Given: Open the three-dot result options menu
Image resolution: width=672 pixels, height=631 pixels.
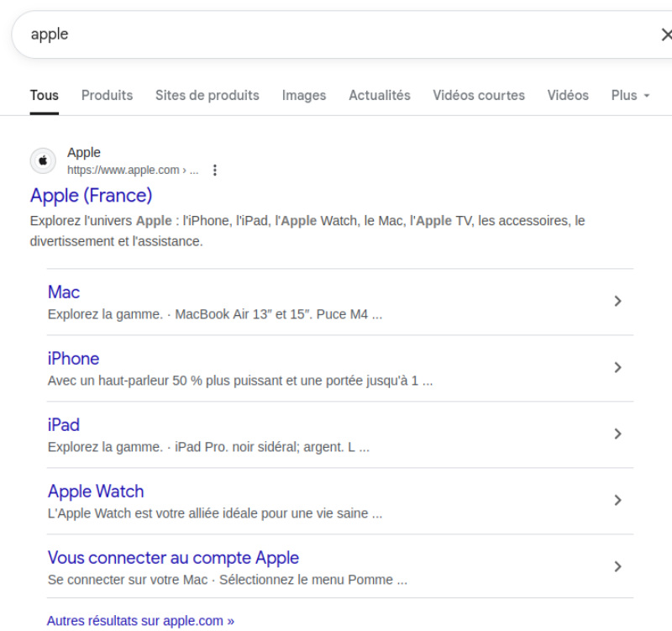Looking at the screenshot, I should [x=215, y=170].
